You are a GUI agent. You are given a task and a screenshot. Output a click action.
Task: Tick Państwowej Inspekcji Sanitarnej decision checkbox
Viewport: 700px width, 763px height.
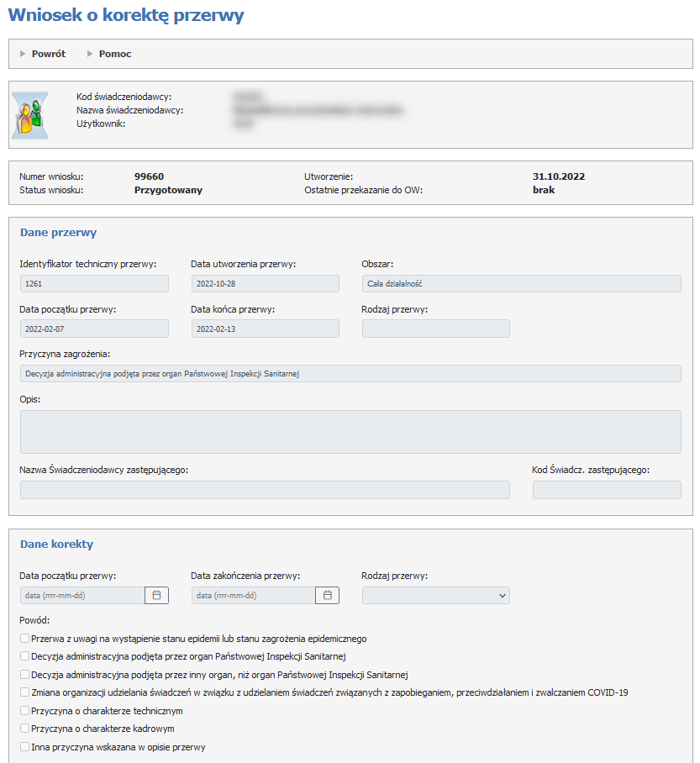[x=24, y=656]
